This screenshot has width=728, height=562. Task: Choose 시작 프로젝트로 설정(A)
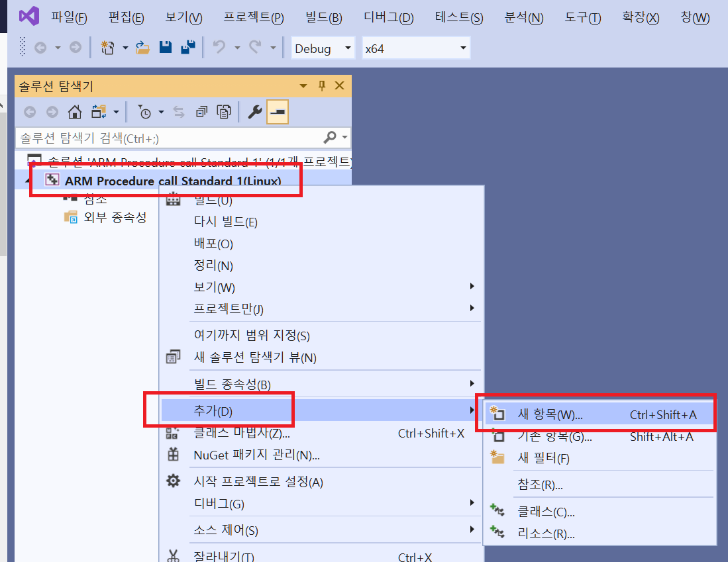tap(258, 481)
